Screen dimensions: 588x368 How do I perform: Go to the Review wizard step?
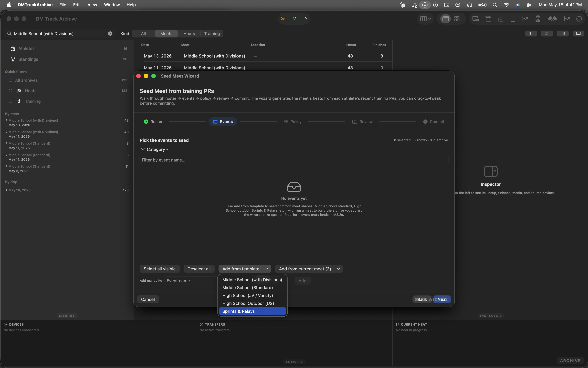point(362,122)
